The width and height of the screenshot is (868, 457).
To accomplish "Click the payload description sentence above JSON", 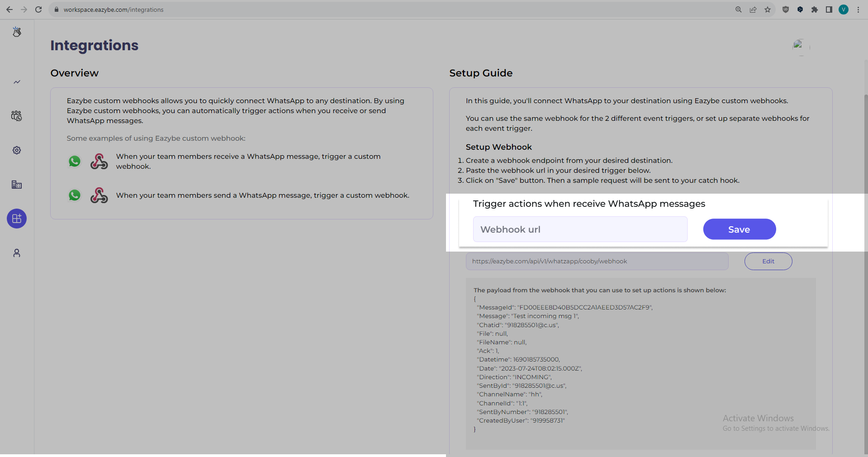I will pyautogui.click(x=600, y=290).
